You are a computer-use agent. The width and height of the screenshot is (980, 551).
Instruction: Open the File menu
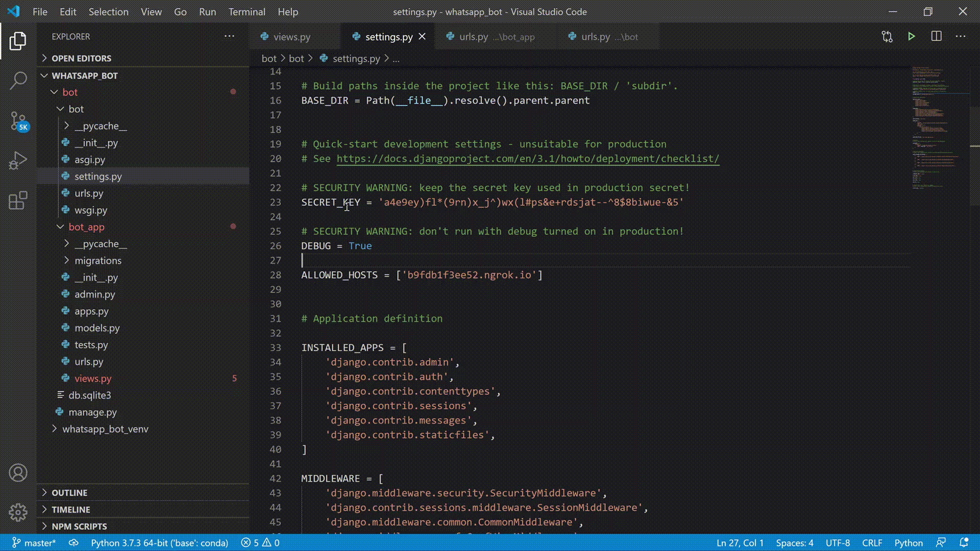click(40, 12)
